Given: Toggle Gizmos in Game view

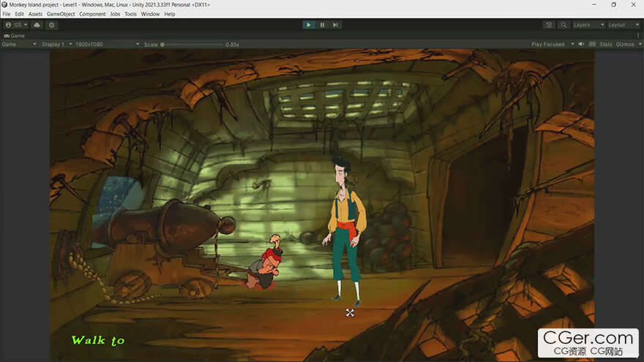Looking at the screenshot, I should (625, 45).
